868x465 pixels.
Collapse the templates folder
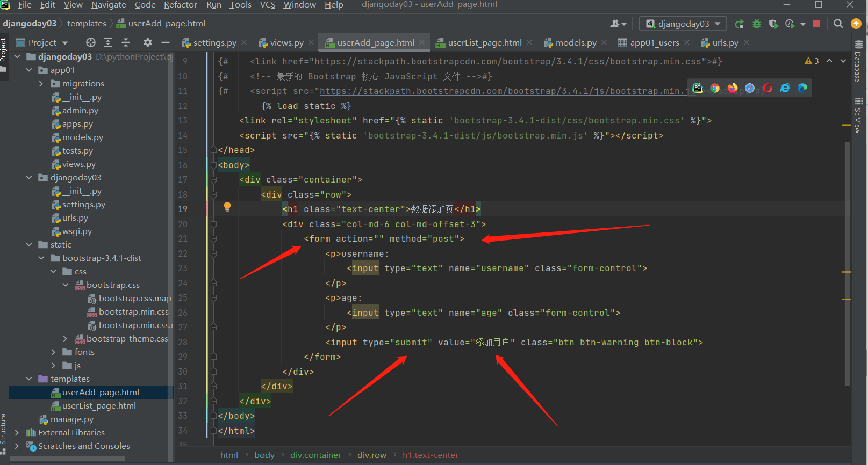click(29, 379)
